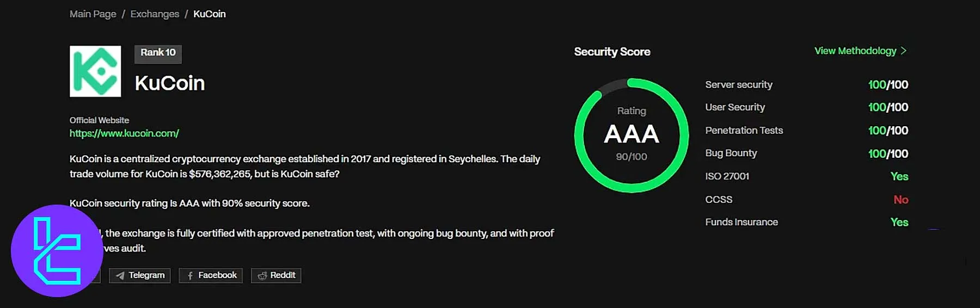Click the Telegram share button label
Viewport: 980px width, 308px height.
146,275
